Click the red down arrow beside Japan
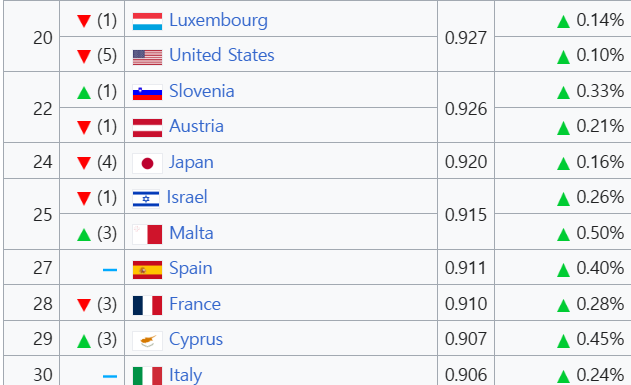The width and height of the screenshot is (631, 385). [84, 163]
